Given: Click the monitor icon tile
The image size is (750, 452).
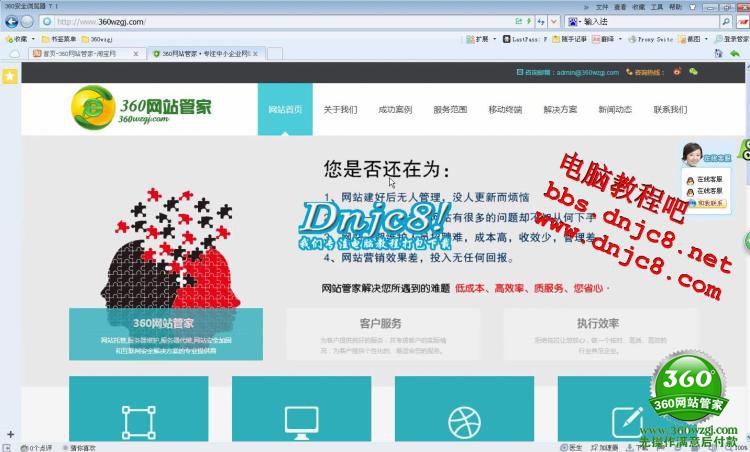Looking at the screenshot, I should pyautogui.click(x=301, y=408).
